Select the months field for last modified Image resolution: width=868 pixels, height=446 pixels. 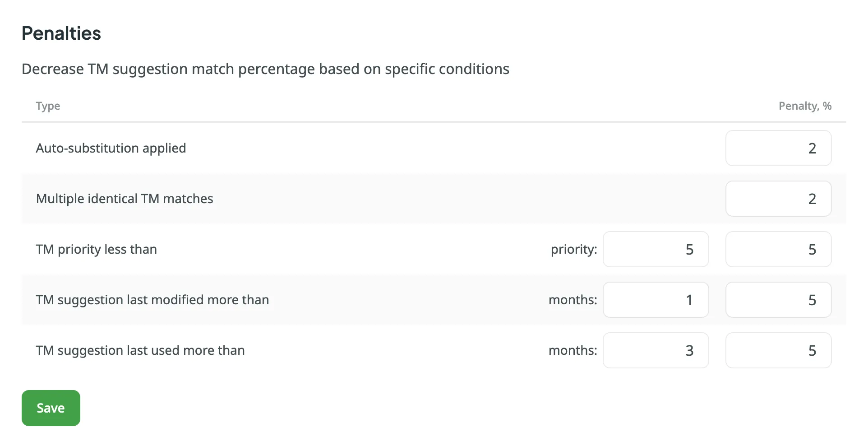pyautogui.click(x=656, y=300)
